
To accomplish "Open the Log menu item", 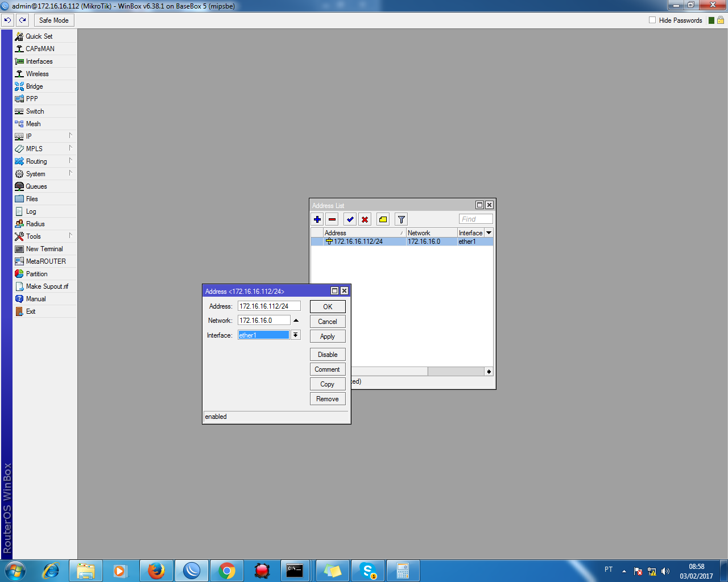I will pos(45,211).
